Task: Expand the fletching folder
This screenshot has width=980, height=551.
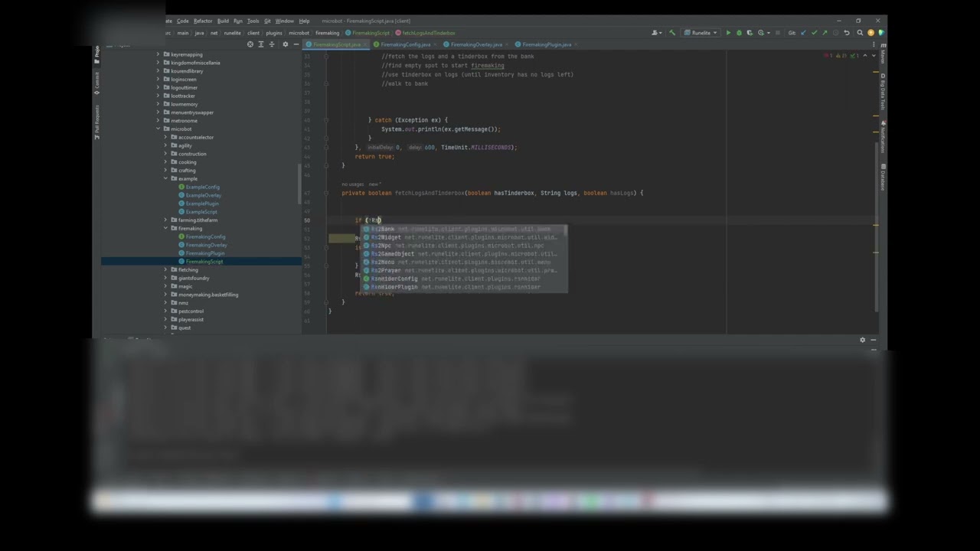Action: pyautogui.click(x=165, y=269)
